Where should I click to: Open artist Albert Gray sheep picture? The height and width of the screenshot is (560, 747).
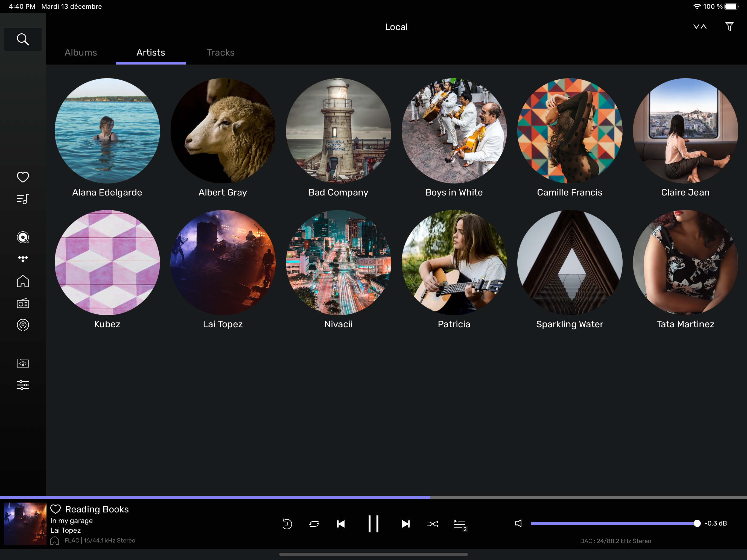(223, 131)
